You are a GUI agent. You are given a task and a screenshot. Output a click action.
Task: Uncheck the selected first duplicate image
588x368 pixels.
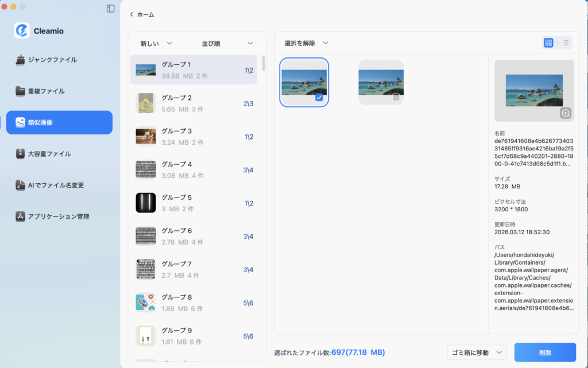point(319,98)
